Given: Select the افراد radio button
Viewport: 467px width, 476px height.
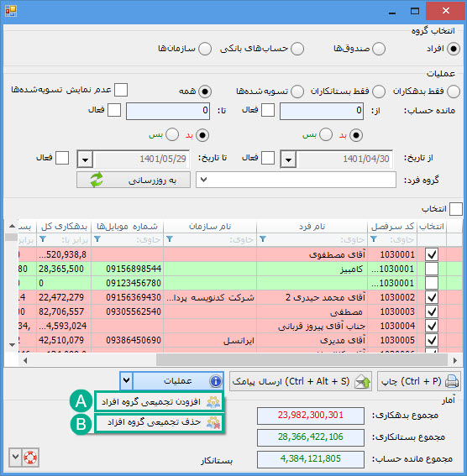Looking at the screenshot, I should click(454, 49).
